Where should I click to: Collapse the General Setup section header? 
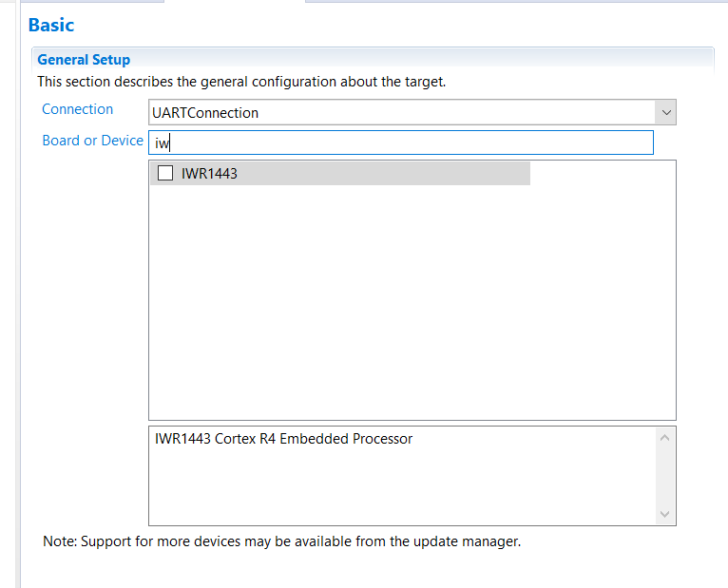click(x=84, y=60)
